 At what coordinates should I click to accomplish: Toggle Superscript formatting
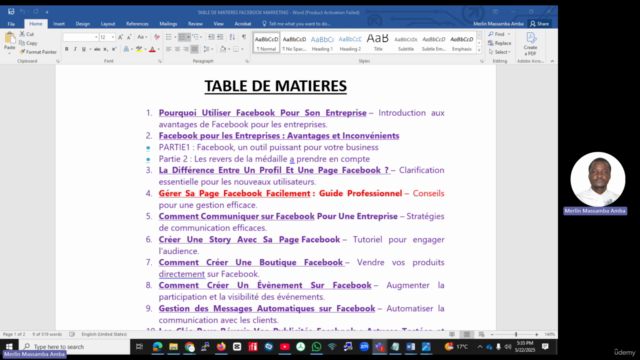coord(114,49)
